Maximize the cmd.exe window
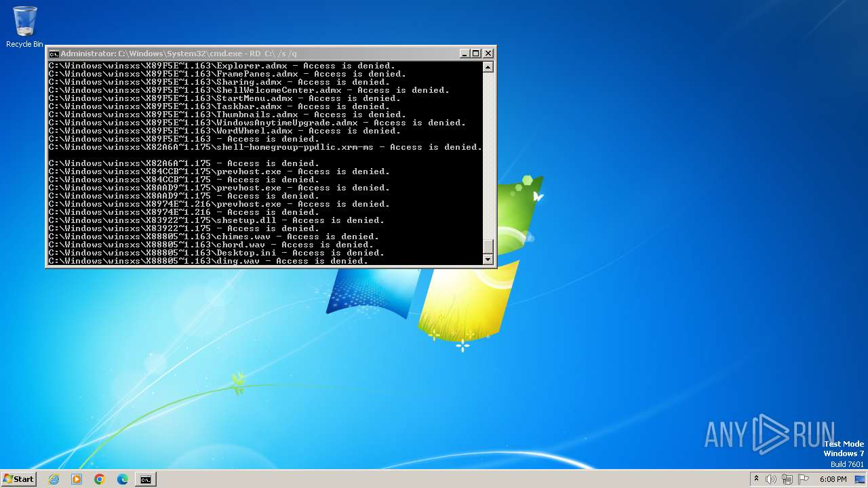Image resolution: width=868 pixels, height=488 pixels. (476, 54)
